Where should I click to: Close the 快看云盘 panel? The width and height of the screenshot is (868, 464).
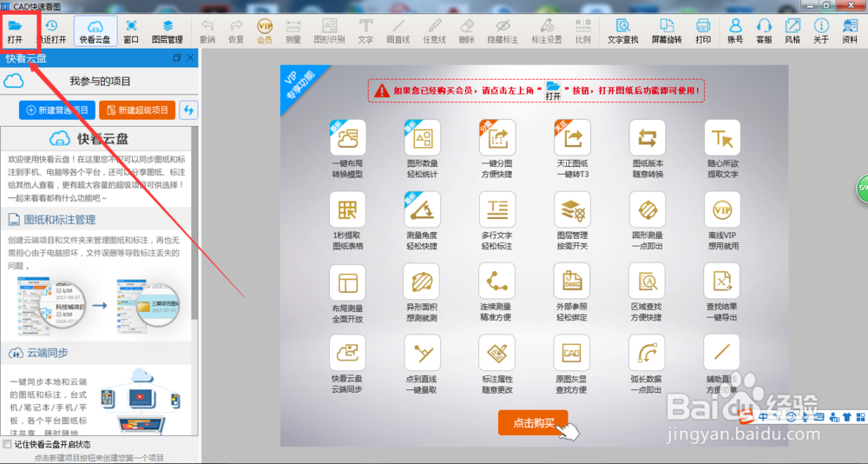(x=190, y=57)
